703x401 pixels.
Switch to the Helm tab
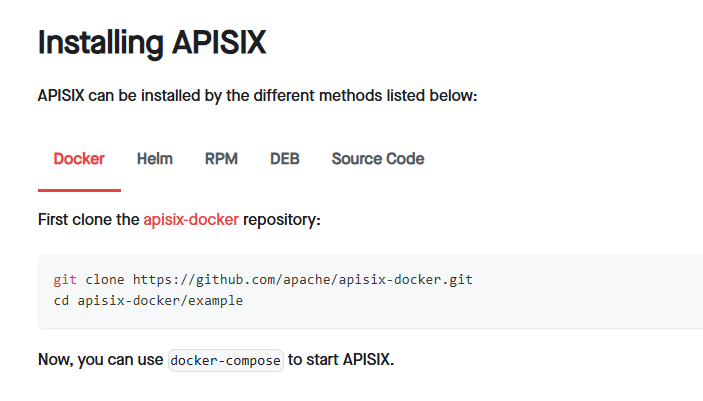click(x=155, y=159)
